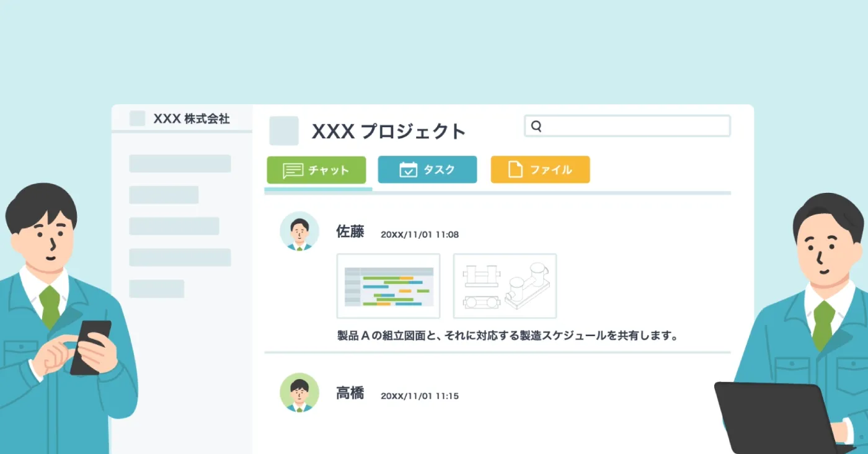The image size is (868, 454).
Task: Switch to the タスク tab
Action: click(427, 169)
